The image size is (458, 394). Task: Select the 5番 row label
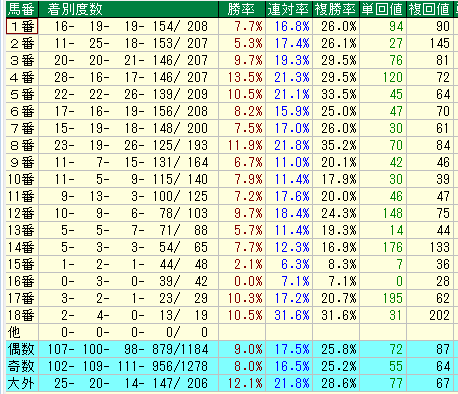point(22,94)
